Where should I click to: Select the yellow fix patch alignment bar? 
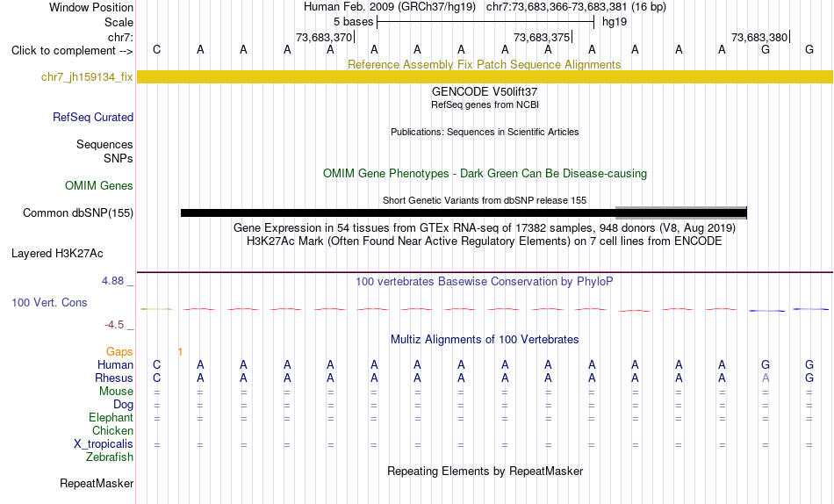[x=485, y=76]
